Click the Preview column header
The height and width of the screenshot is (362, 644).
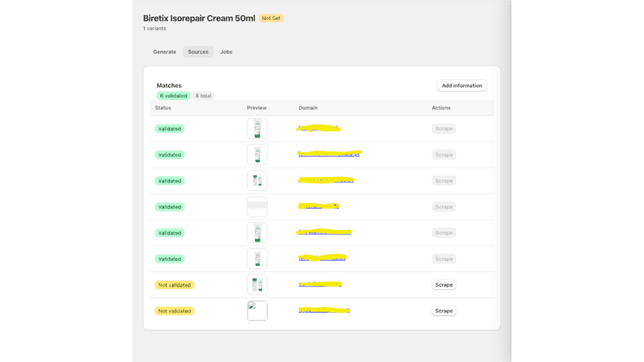coord(257,107)
